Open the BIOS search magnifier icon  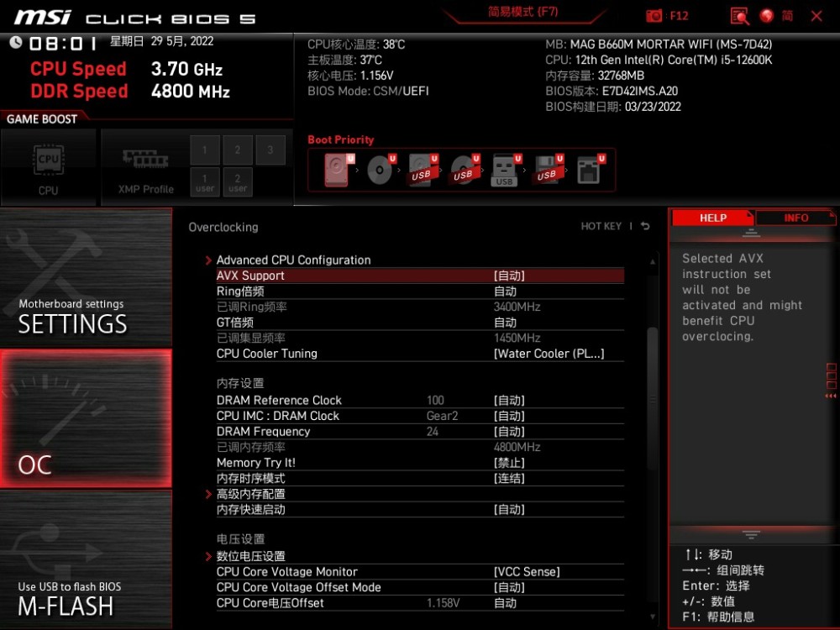point(739,16)
